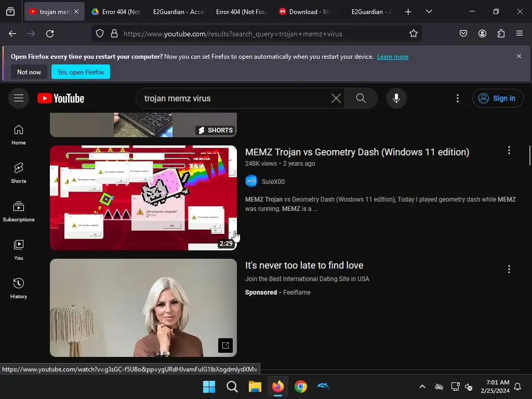532x399 pixels.
Task: Play MEMZ Trojan vs Geometry Dash thumbnail
Action: coord(143,198)
